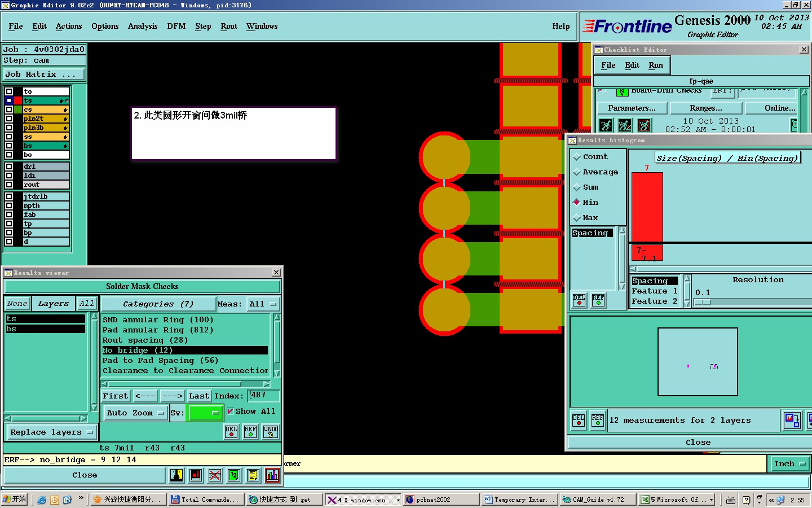The image size is (812, 508).
Task: Click the crossed-out REF icon
Action: 215,475
